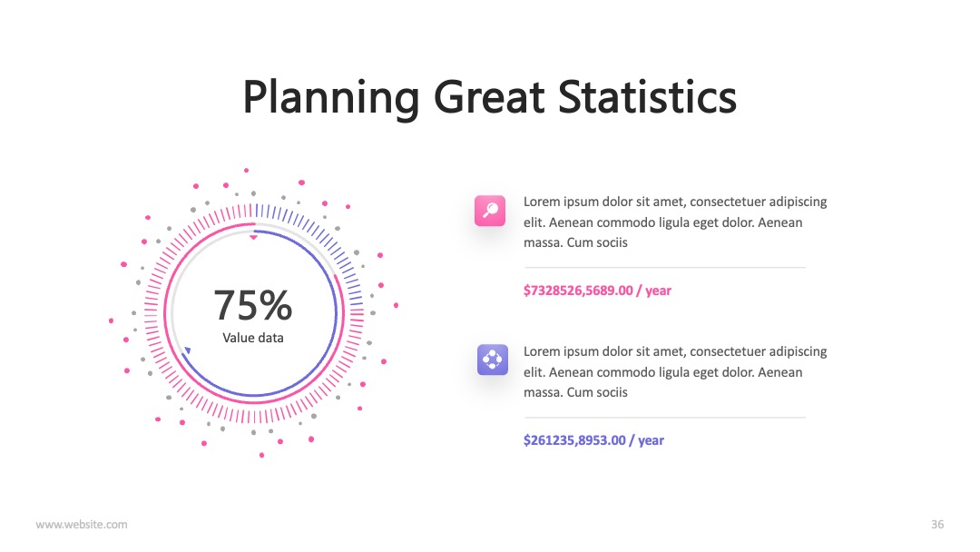Click the pink $7328526,5689.00 / year amount
The image size is (980, 552).
(597, 291)
